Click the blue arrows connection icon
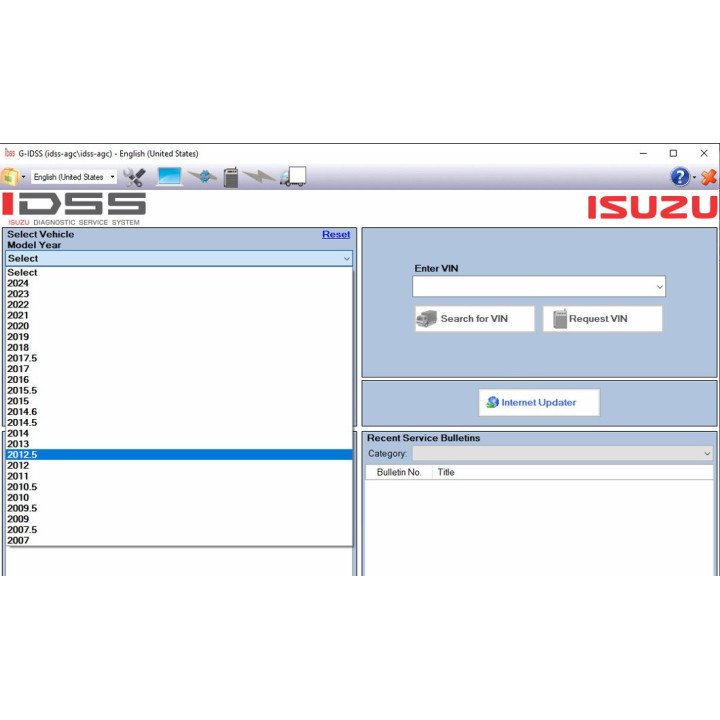Image resolution: width=720 pixels, height=720 pixels. coord(202,177)
